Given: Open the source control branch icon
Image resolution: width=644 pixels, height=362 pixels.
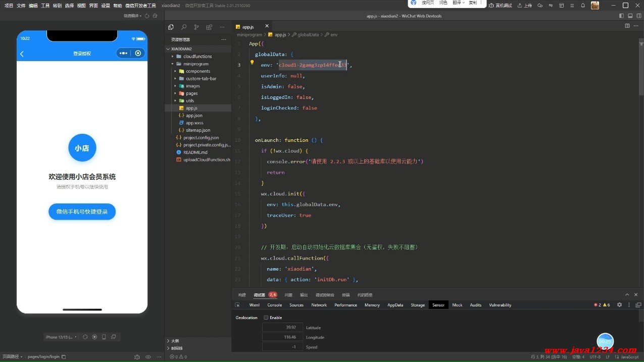Looking at the screenshot, I should [196, 27].
